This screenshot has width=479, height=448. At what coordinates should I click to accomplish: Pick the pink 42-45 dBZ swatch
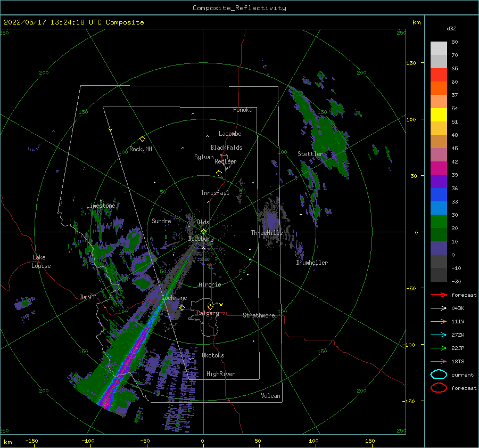click(x=439, y=155)
